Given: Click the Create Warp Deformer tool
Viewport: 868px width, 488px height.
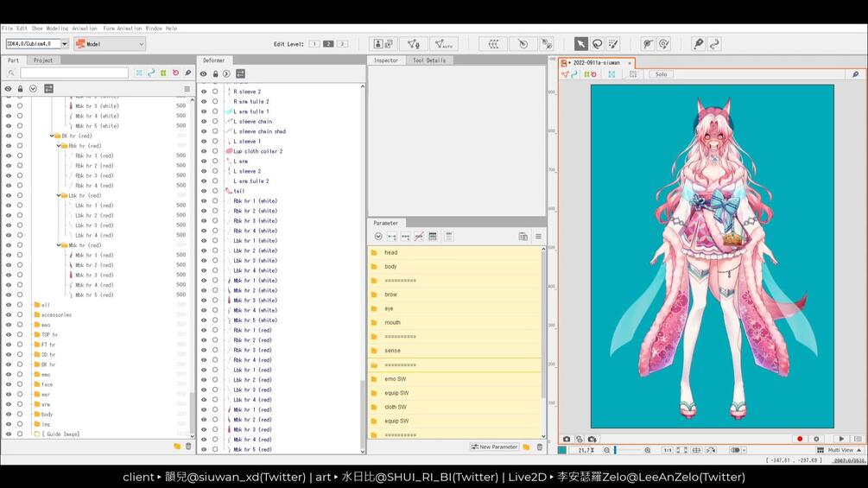Looking at the screenshot, I should (x=493, y=44).
